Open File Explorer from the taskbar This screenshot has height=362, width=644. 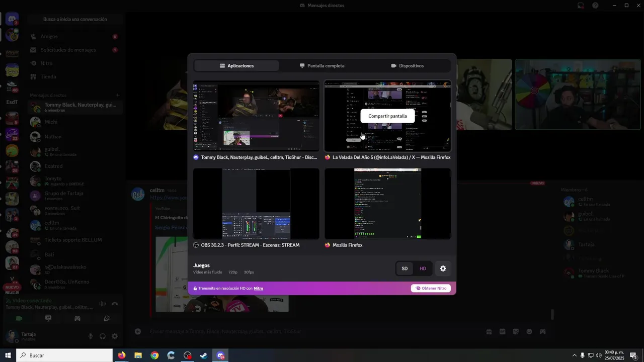(138, 355)
